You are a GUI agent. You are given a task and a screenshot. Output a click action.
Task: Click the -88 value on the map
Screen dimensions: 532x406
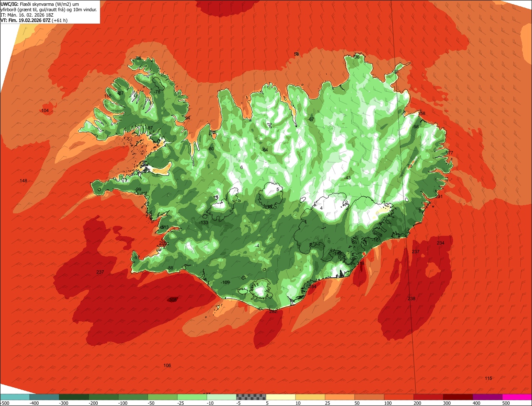coord(170,268)
